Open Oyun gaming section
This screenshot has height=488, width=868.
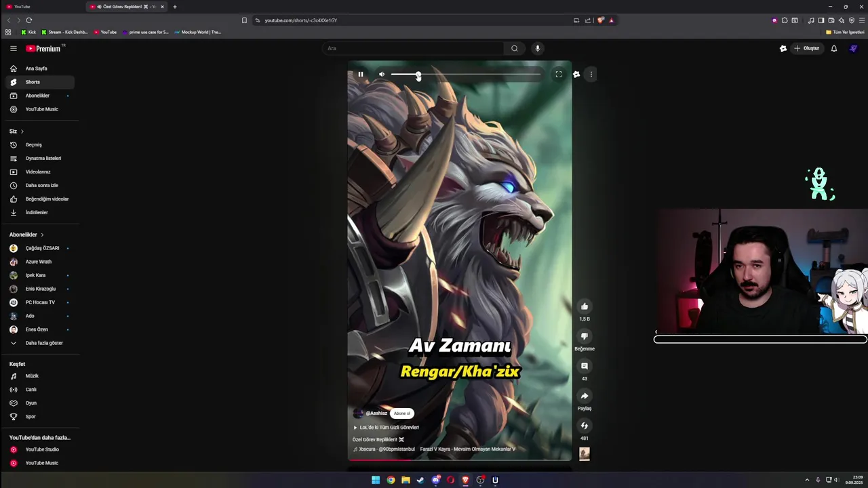click(40, 403)
